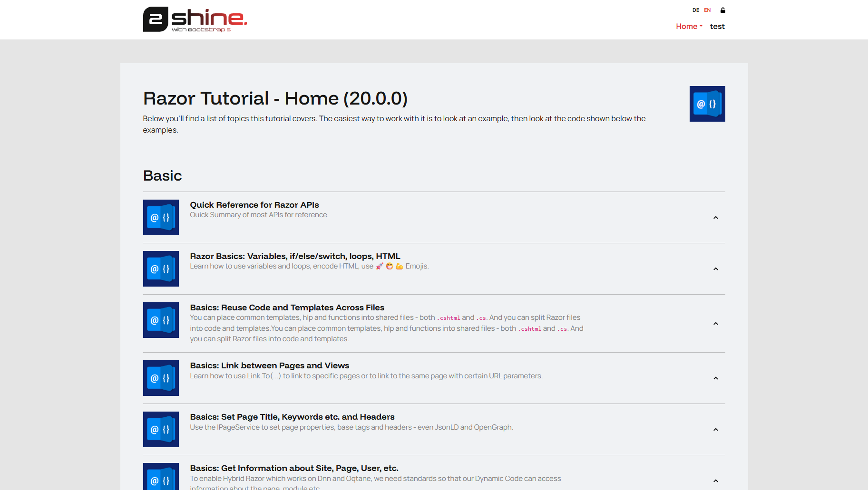Click the Set Page Title row icon
The width and height of the screenshot is (868, 490).
tap(161, 429)
